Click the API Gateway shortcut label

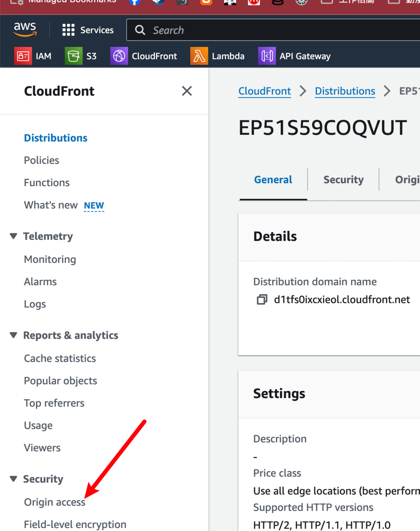pyautogui.click(x=305, y=56)
